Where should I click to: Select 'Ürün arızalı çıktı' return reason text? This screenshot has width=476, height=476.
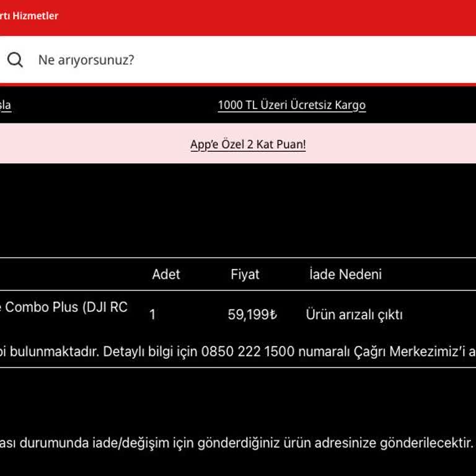[x=355, y=314]
